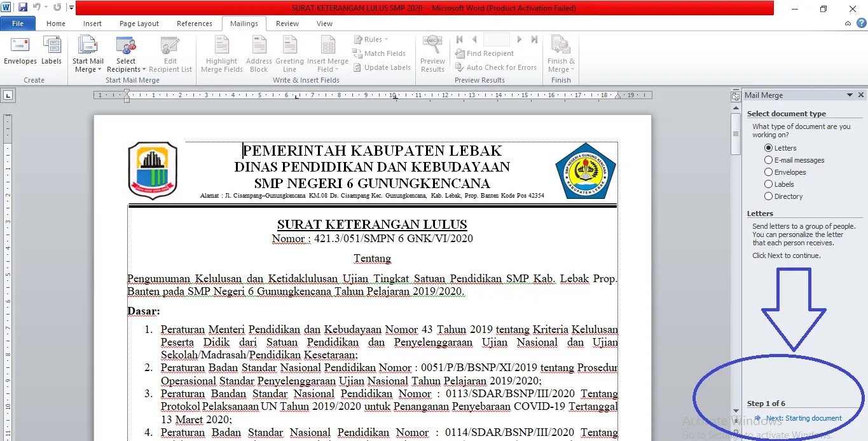Open the Rules dropdown
Screen dimensions: 868x441
click(x=371, y=39)
